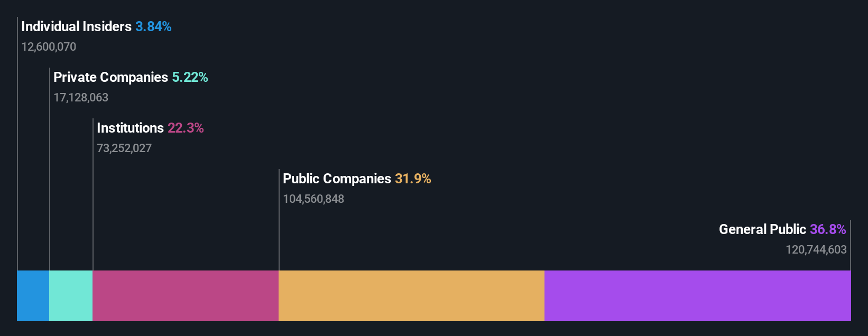Click the 17,128,063 share count
Image resolution: width=868 pixels, height=336 pixels.
coord(81,97)
